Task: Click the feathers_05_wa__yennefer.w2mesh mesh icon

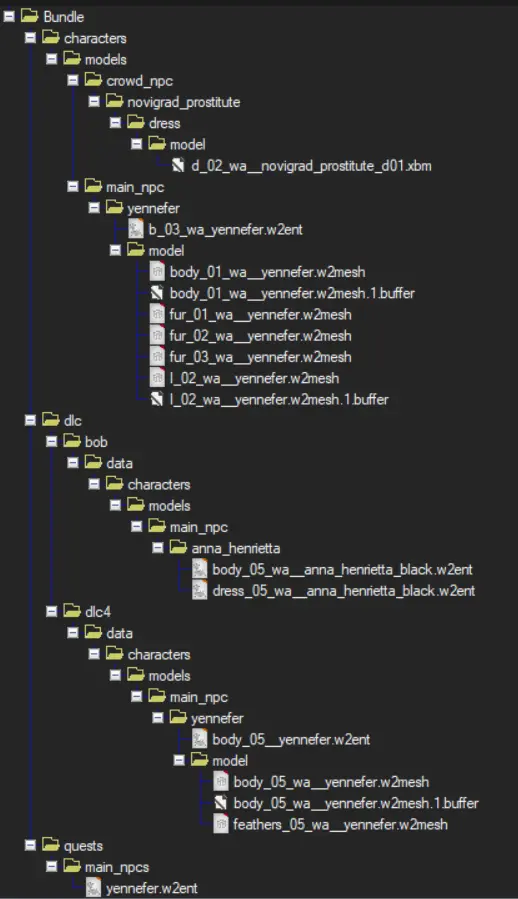Action: (220, 824)
